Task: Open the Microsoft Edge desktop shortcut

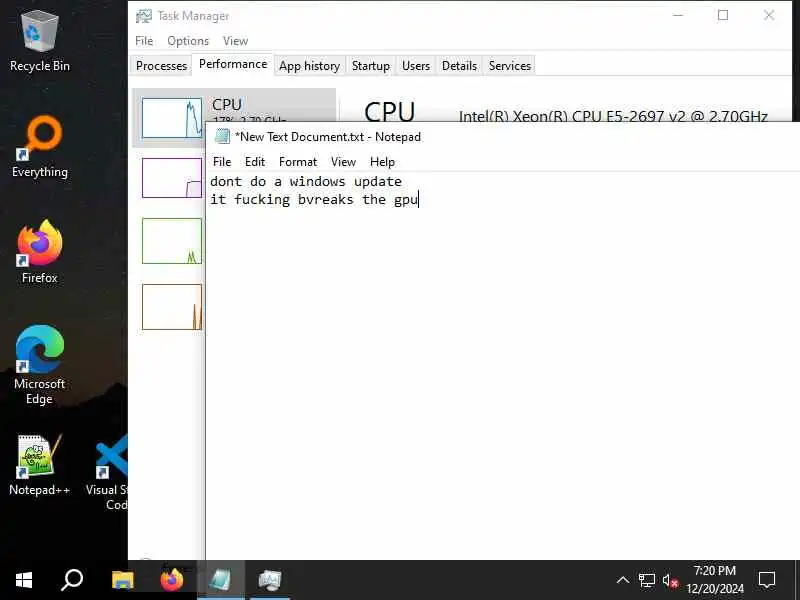Action: coord(39,365)
